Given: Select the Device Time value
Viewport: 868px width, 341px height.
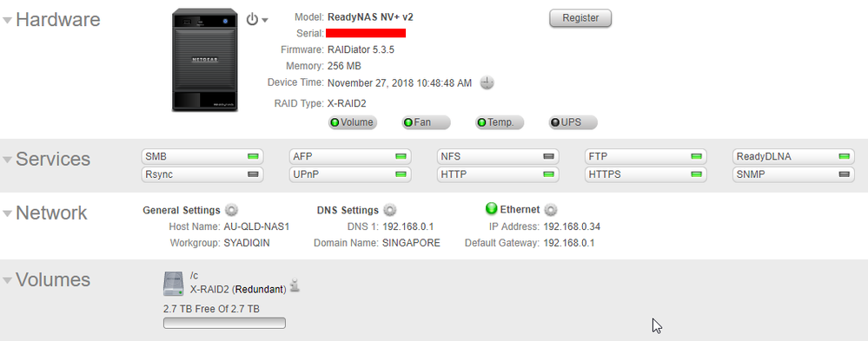Looking at the screenshot, I should (x=400, y=83).
